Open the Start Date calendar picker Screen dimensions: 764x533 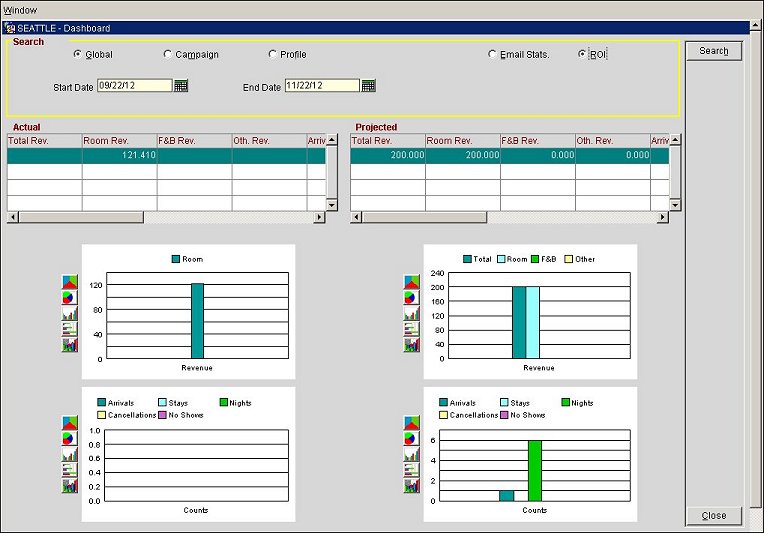pos(181,86)
